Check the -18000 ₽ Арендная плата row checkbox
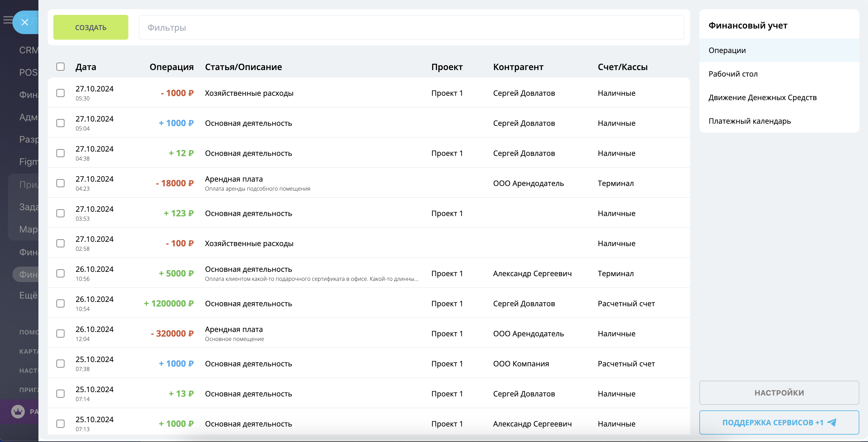Screen dimensions: 868x442 [60, 183]
